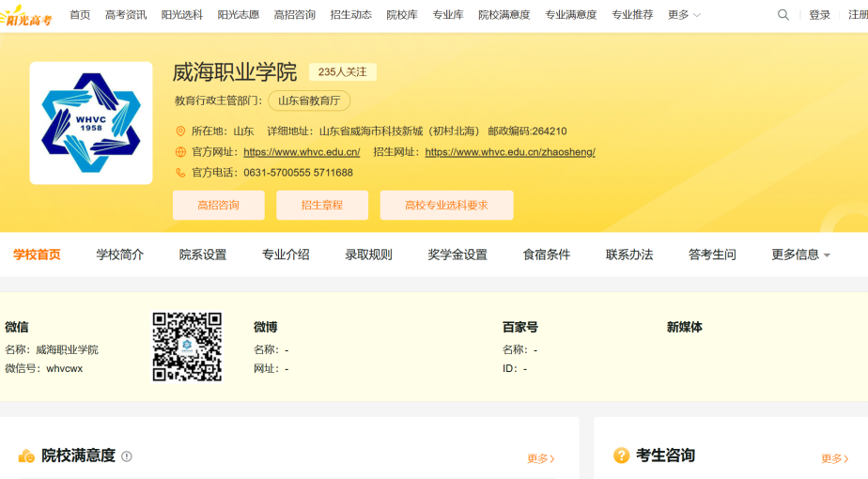This screenshot has width=868, height=479.
Task: Click the 微博 heading
Action: click(265, 327)
